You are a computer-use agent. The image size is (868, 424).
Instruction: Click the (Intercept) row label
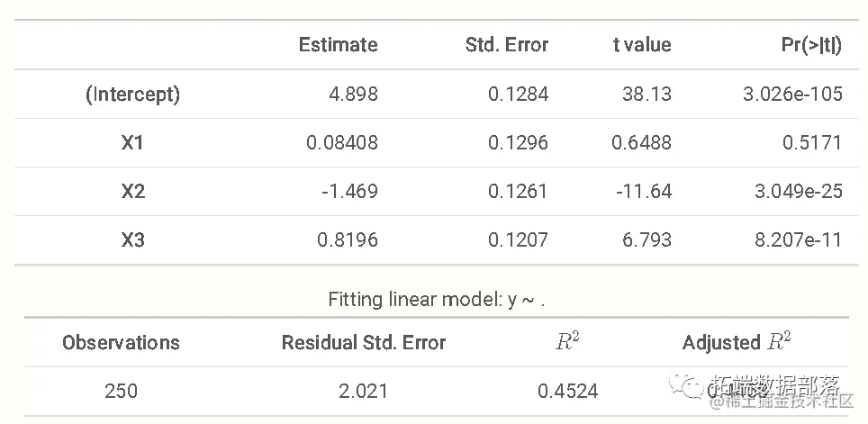tap(133, 95)
